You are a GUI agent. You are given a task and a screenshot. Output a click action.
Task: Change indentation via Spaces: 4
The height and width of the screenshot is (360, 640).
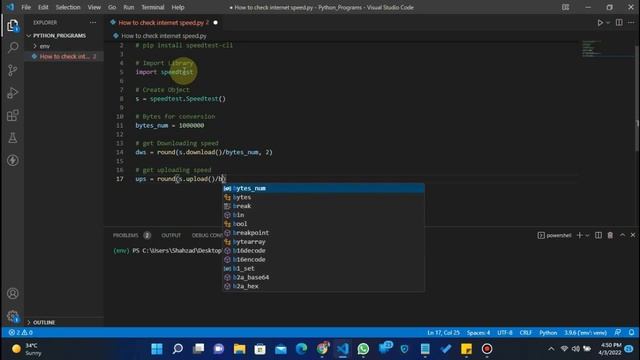point(478,333)
